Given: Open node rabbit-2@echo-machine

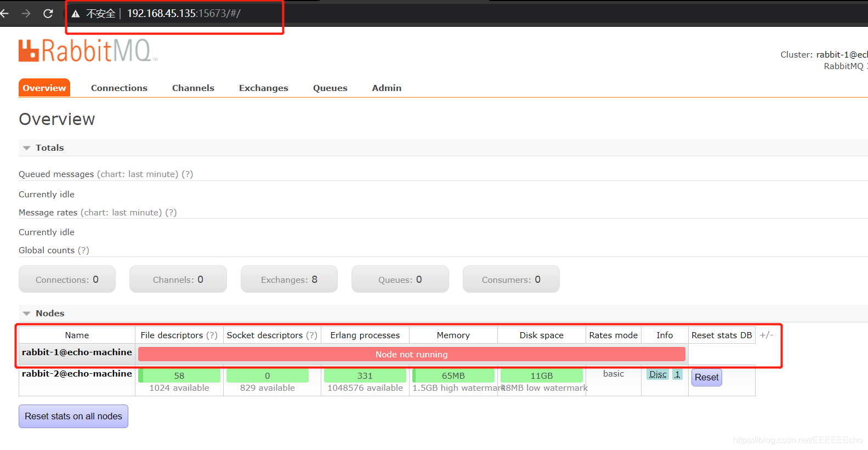Looking at the screenshot, I should point(77,373).
